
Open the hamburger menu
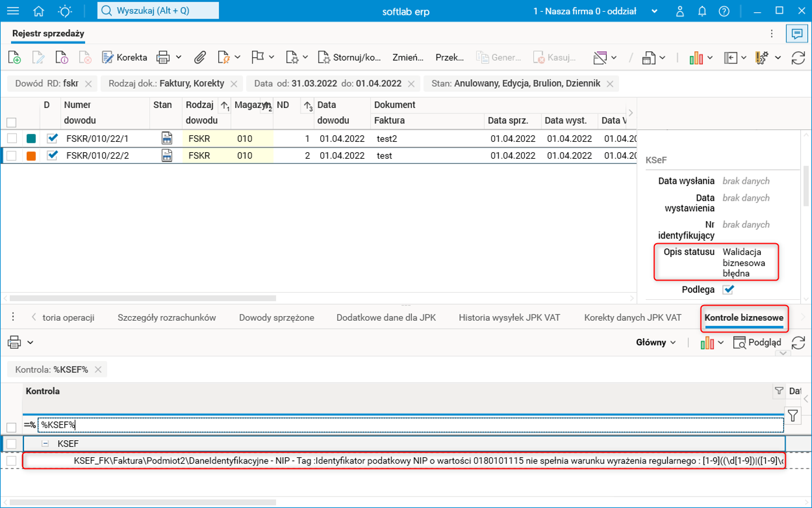point(13,11)
